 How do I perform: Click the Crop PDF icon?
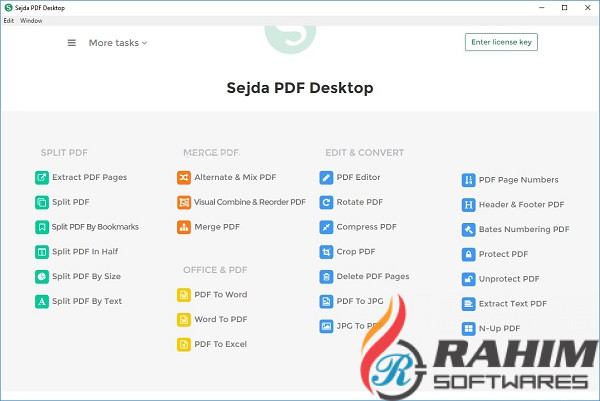[326, 252]
